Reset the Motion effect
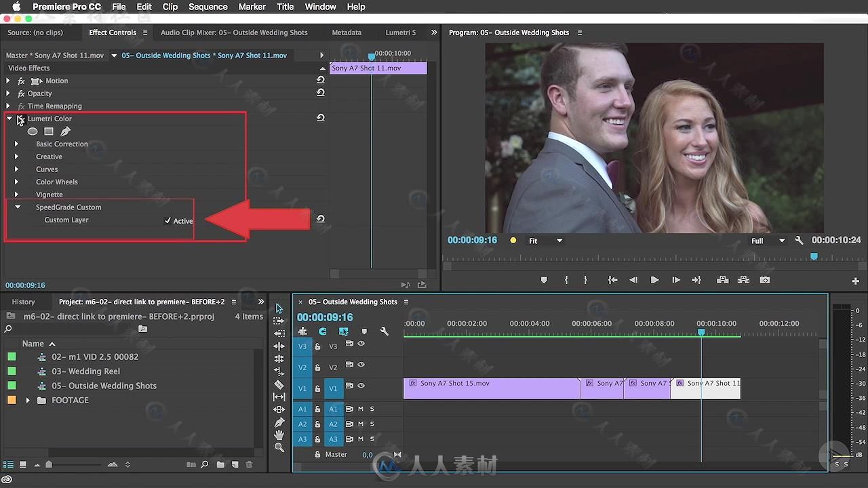Screen dimensions: 868x488 point(320,80)
